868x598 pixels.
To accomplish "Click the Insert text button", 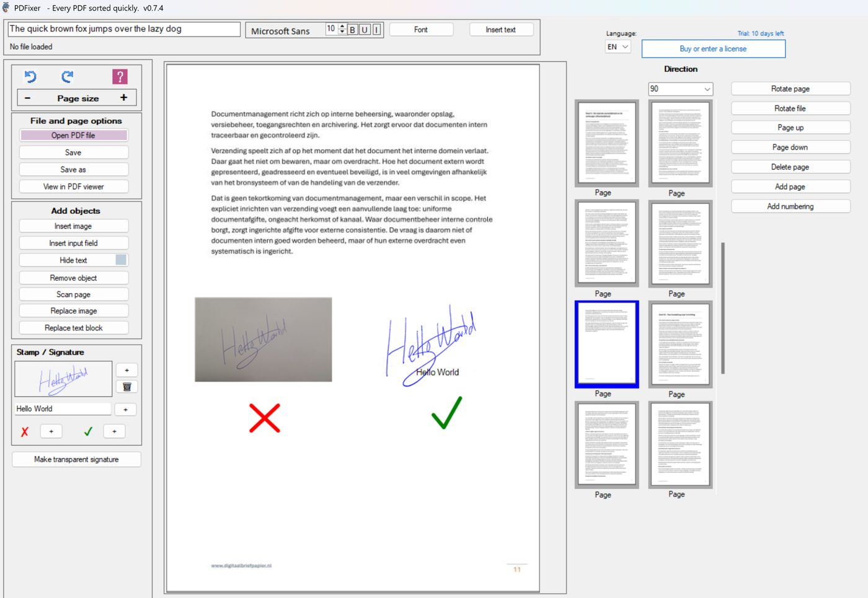I will click(x=500, y=30).
